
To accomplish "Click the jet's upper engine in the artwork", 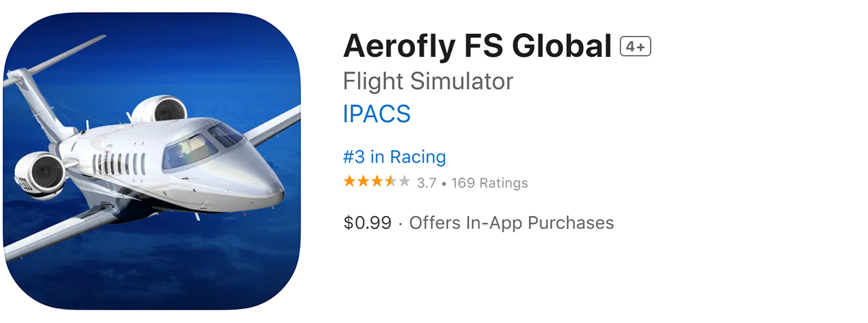I will click(x=161, y=110).
